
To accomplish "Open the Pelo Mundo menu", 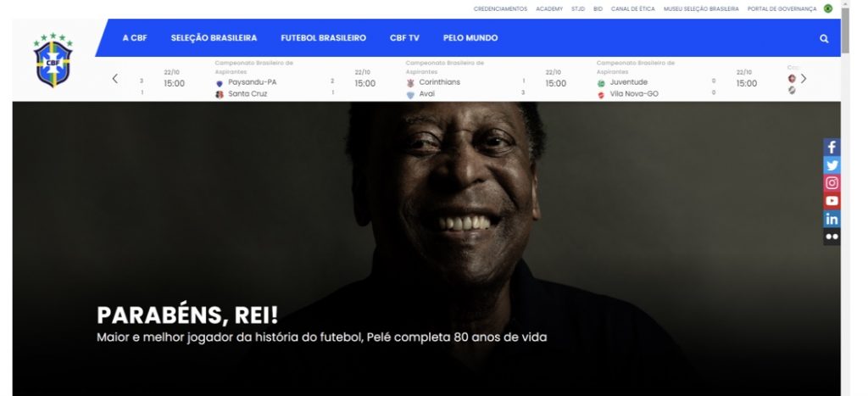I will click(470, 38).
